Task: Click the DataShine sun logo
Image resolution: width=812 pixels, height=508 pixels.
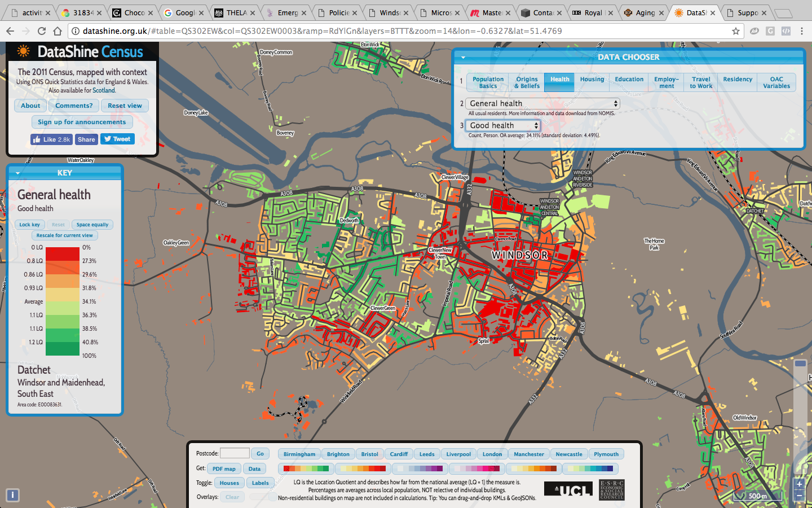Action: point(23,51)
